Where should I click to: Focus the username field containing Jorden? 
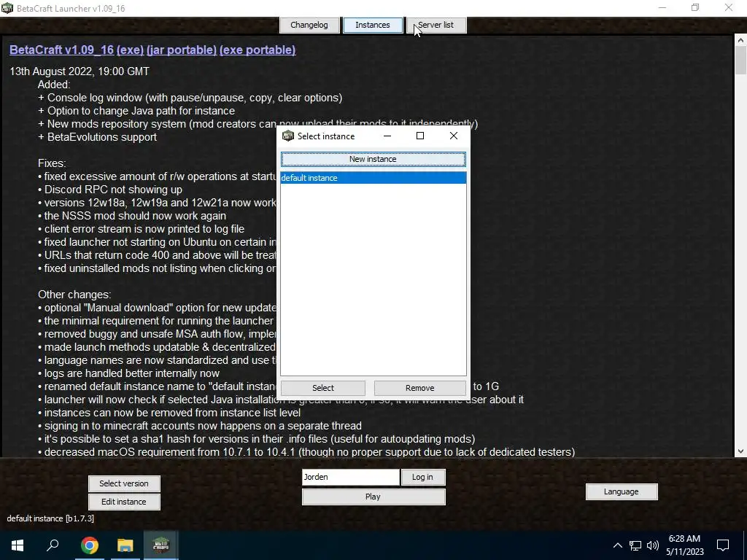[351, 477]
